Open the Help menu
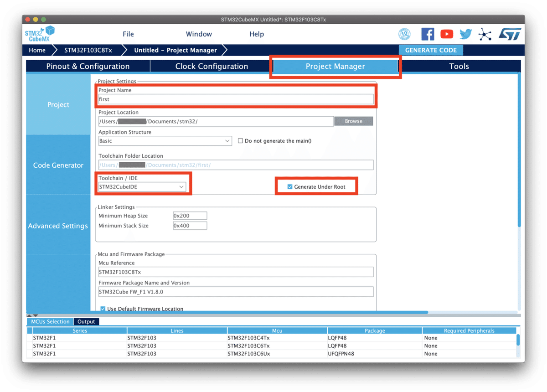 coord(257,34)
